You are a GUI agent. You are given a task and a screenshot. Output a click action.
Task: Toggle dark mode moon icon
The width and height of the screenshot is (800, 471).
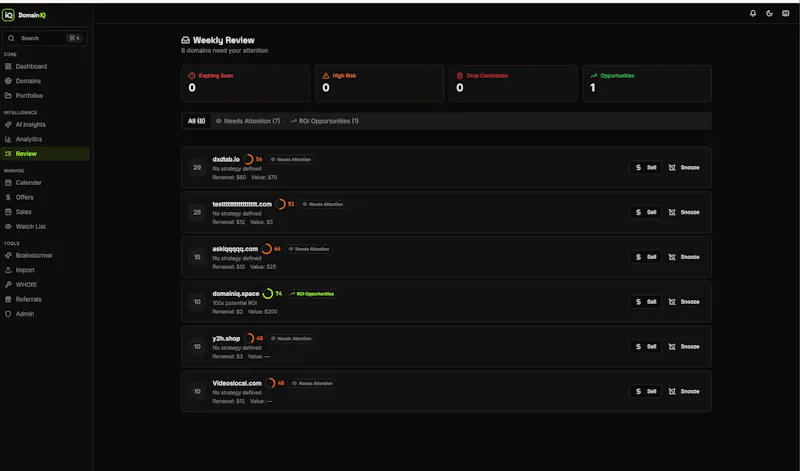769,14
